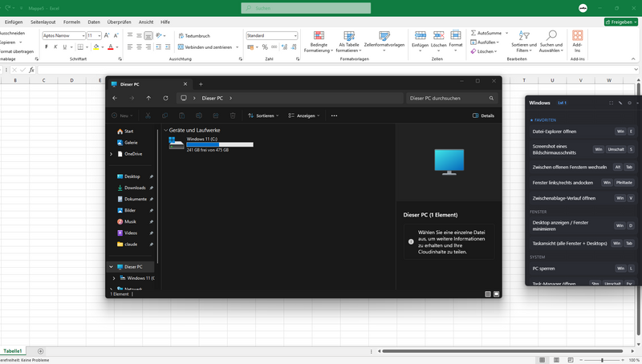This screenshot has width=642, height=364.
Task: Go back in File Explorer
Action: click(115, 98)
